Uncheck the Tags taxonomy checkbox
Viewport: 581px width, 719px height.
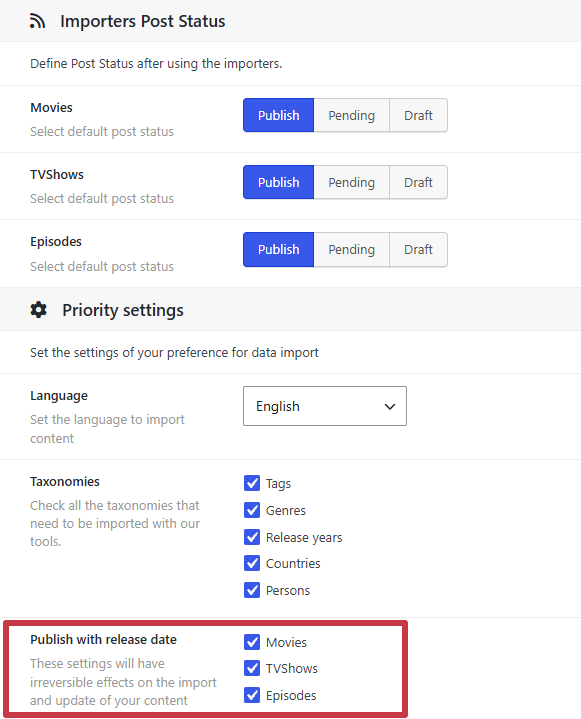252,483
